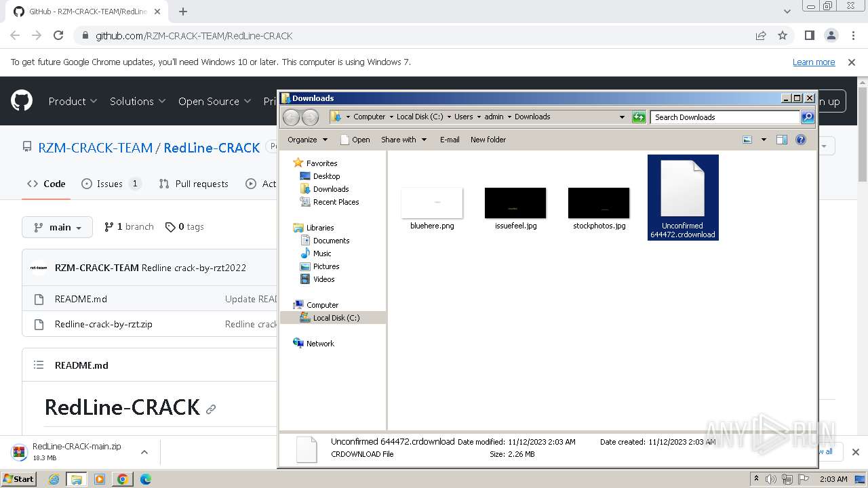Open Redline-crack-by-rzt.zip file entry
The width and height of the screenshot is (868, 488).
[103, 324]
